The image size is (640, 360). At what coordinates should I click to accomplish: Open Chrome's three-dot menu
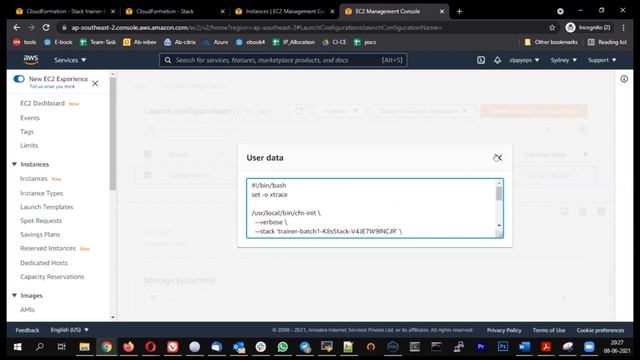coord(623,27)
